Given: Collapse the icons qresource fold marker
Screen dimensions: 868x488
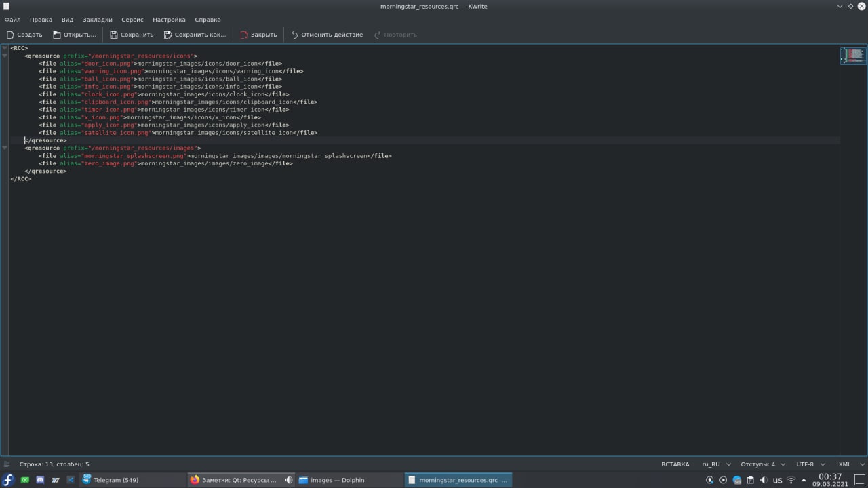Looking at the screenshot, I should (5, 56).
